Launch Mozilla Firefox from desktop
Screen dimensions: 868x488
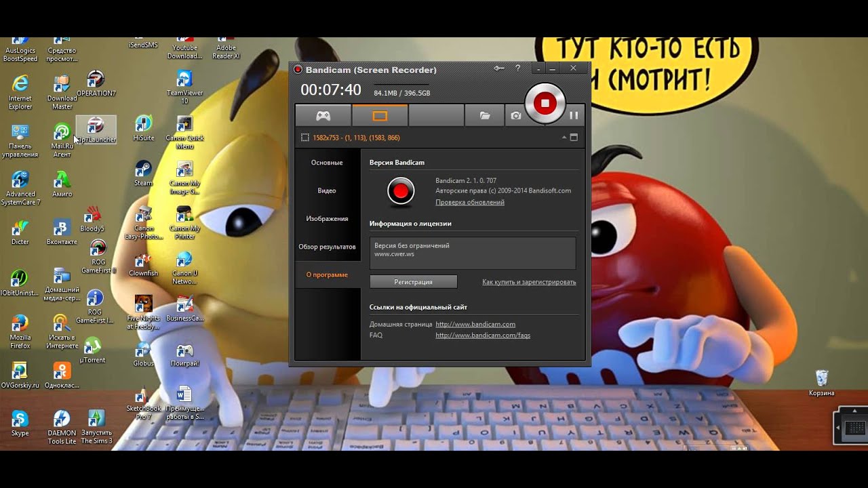(20, 331)
